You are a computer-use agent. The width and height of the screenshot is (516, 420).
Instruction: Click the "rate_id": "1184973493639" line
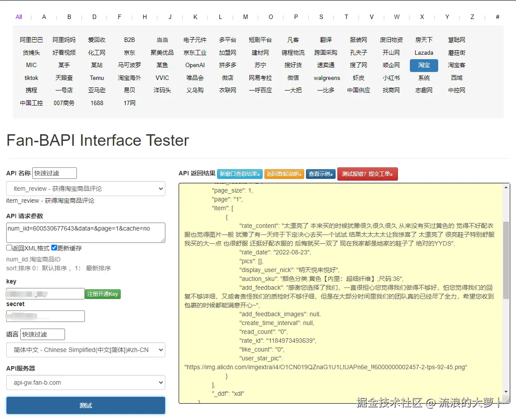(x=278, y=341)
